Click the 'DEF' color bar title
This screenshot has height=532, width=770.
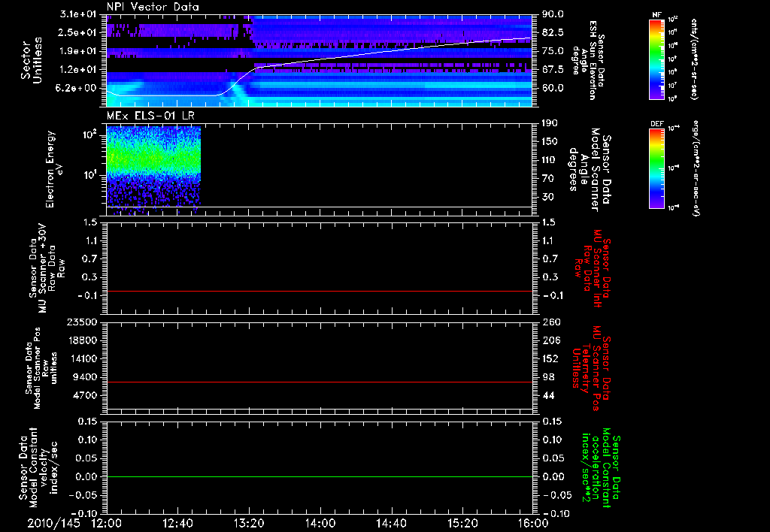[656, 124]
